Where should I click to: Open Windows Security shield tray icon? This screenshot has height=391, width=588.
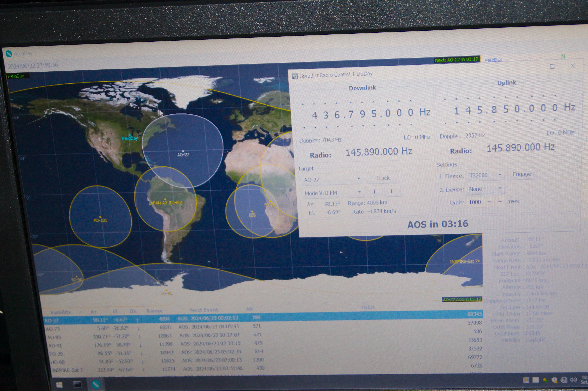(x=555, y=380)
